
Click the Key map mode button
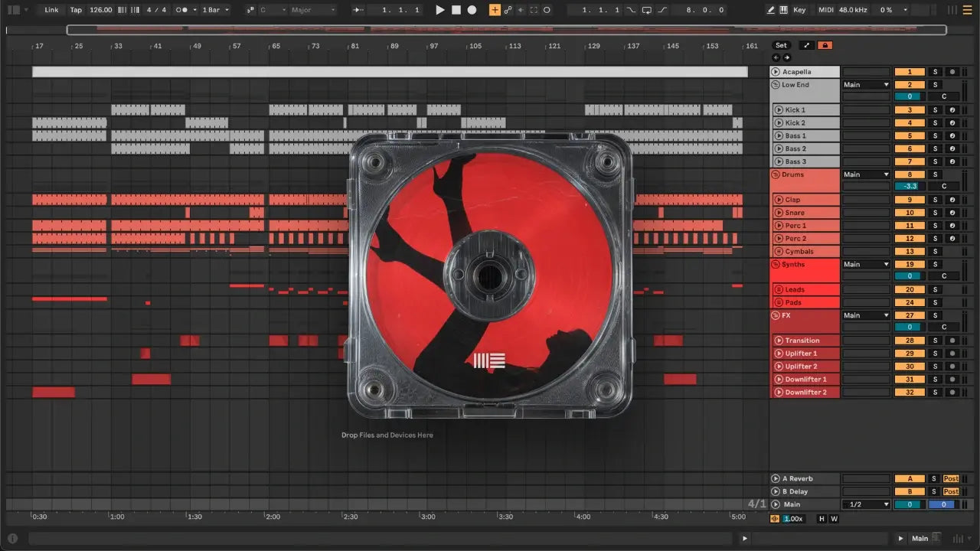[x=799, y=10]
